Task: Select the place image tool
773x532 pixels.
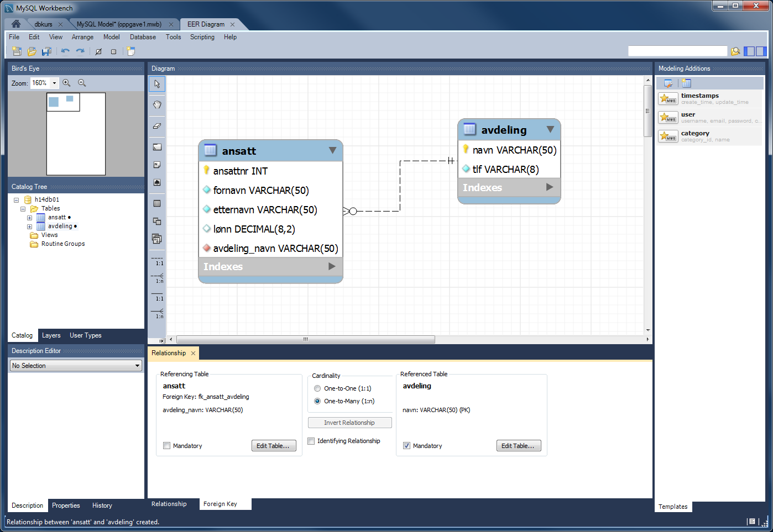Action: (157, 182)
